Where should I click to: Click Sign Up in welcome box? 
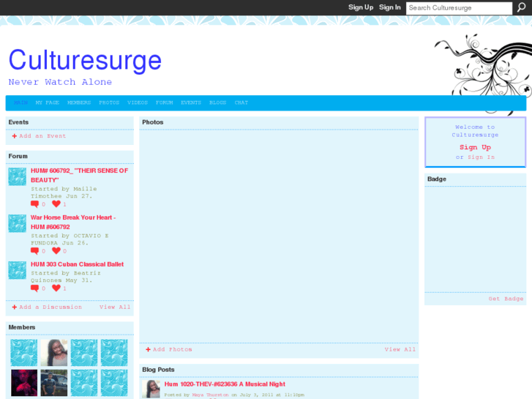(476, 147)
